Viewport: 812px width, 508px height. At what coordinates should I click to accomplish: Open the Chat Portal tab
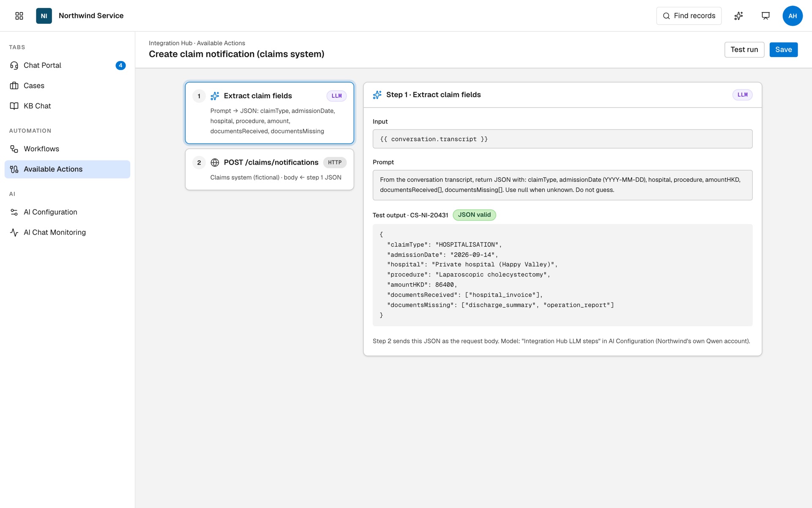(67, 65)
